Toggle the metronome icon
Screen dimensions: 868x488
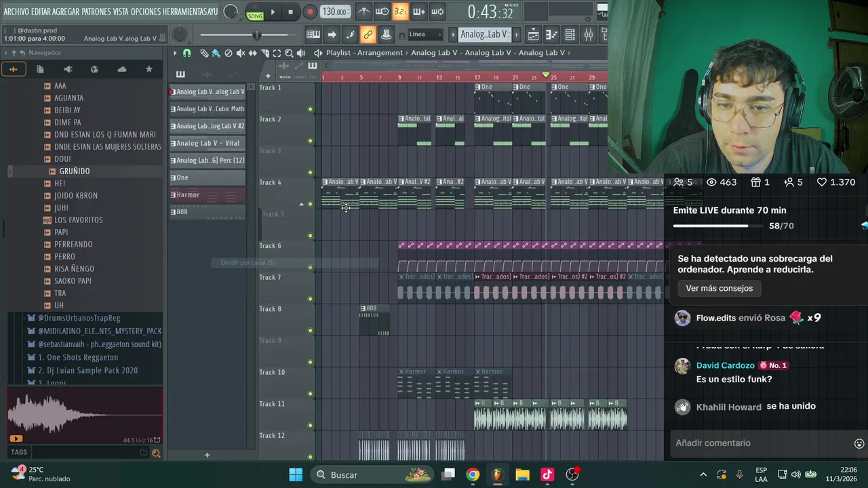[x=364, y=12]
